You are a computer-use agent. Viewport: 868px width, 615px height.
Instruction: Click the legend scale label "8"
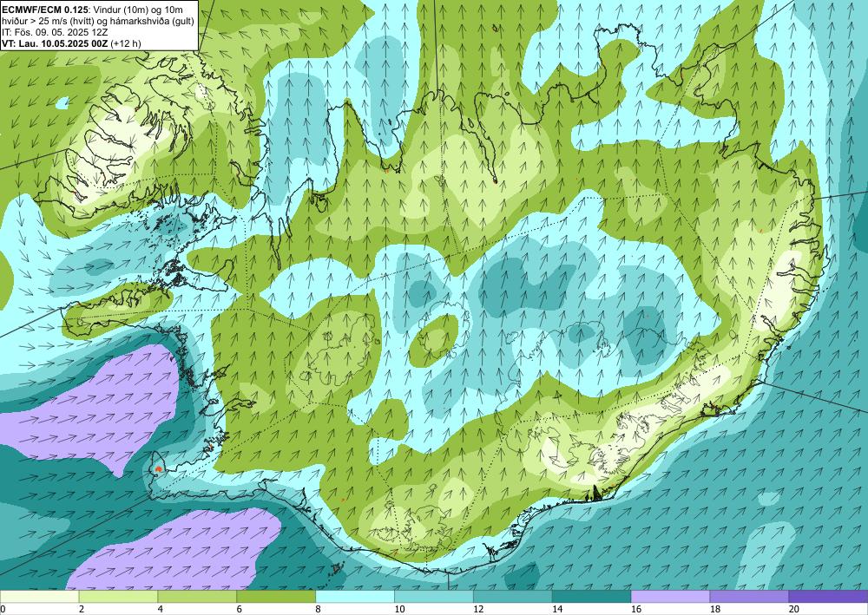coord(319,609)
